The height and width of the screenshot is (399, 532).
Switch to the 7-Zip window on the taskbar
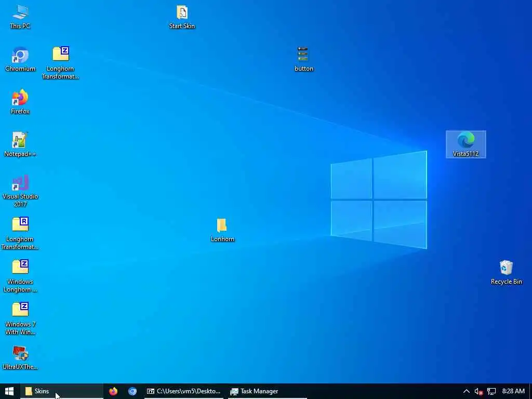pos(184,391)
